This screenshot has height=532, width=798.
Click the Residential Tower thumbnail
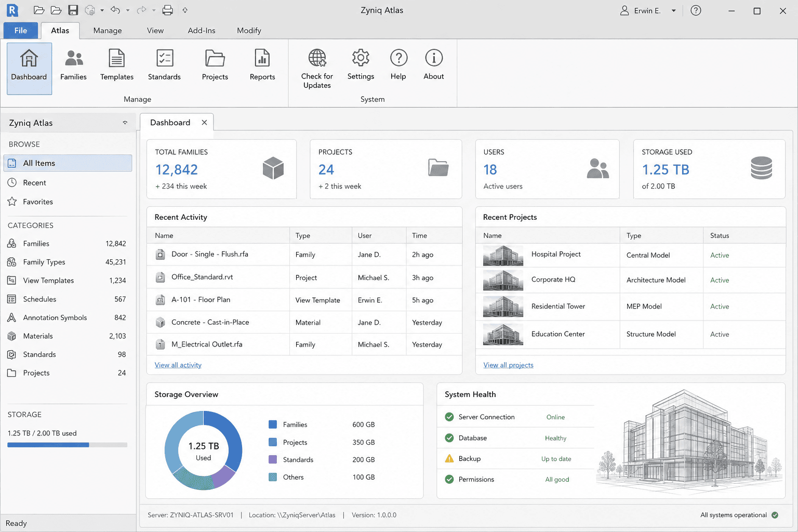click(x=503, y=307)
